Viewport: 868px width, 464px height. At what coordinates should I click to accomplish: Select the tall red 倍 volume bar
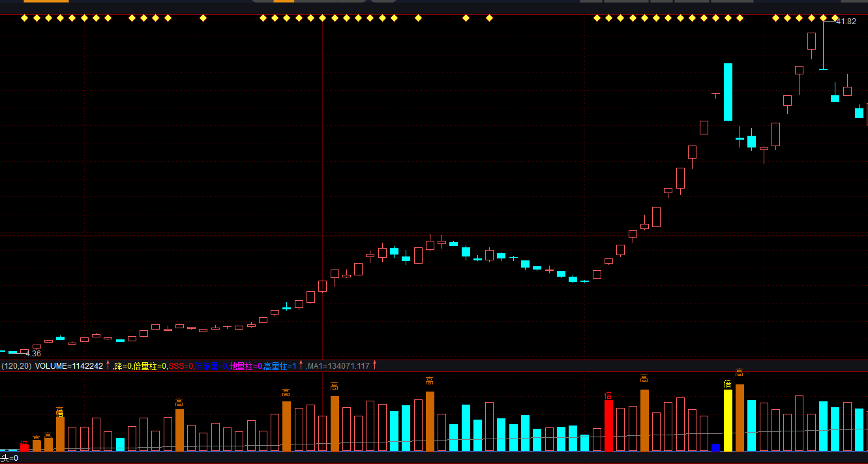point(608,425)
